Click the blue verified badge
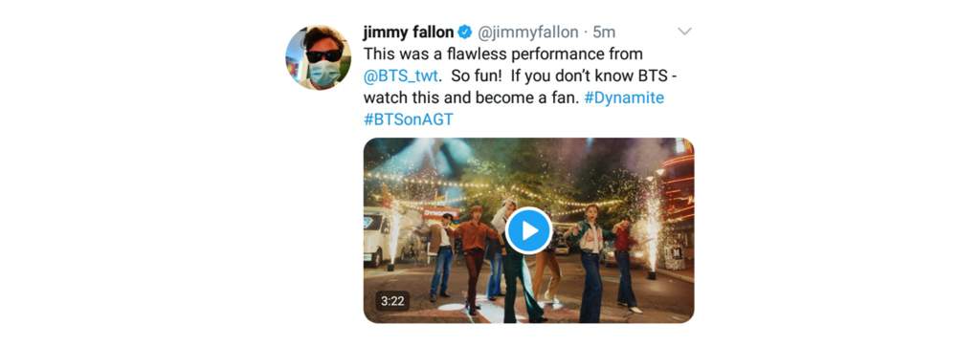Screen dimensions: 980x346 pyautogui.click(x=465, y=32)
